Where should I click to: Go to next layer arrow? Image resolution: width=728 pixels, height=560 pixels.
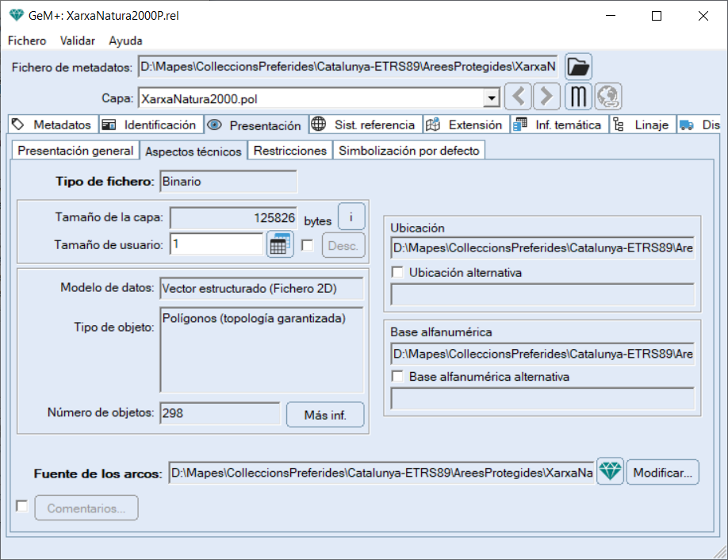point(546,98)
